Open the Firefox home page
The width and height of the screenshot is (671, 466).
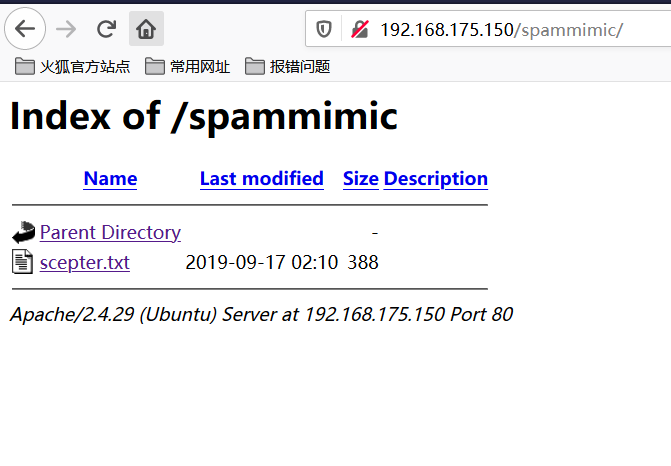(x=146, y=28)
